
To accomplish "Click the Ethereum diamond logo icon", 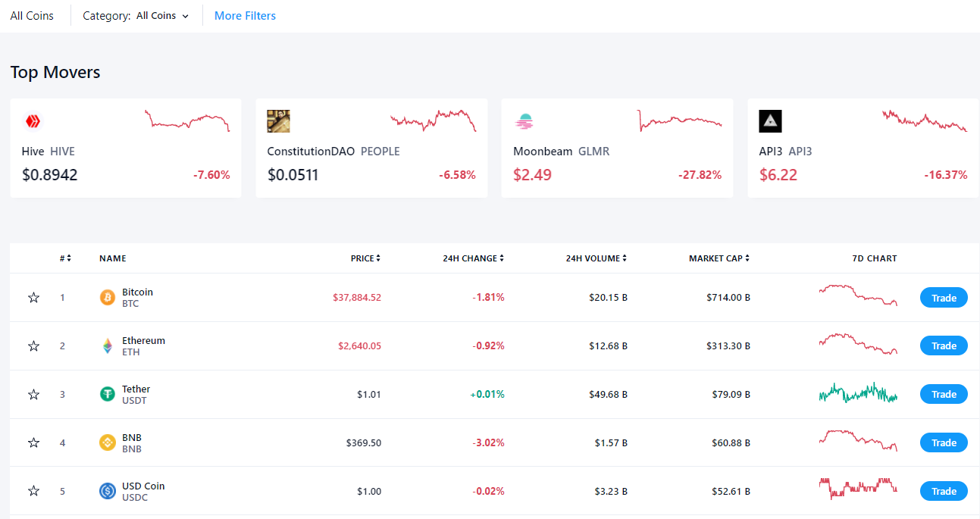I will pos(108,346).
